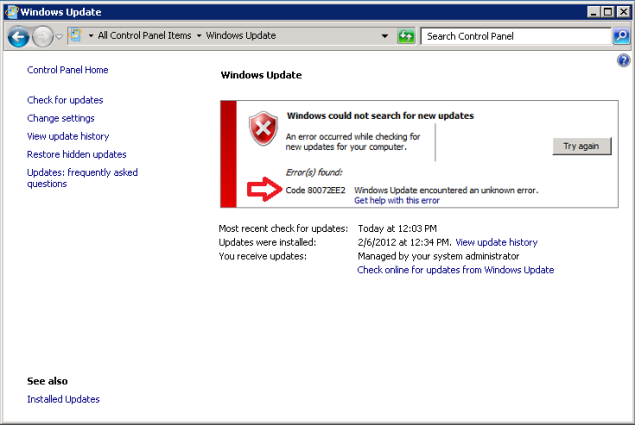Click View update history next to install date
This screenshot has width=635, height=425.
496,242
